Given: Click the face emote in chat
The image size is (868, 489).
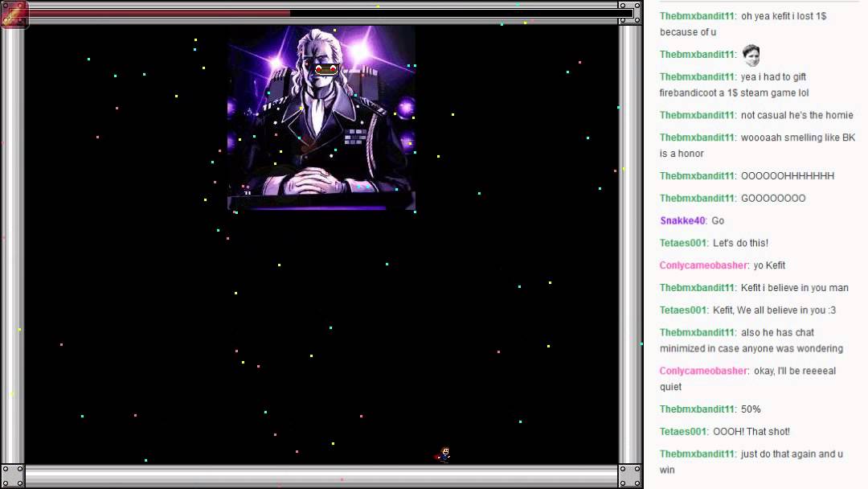Looking at the screenshot, I should [751, 55].
